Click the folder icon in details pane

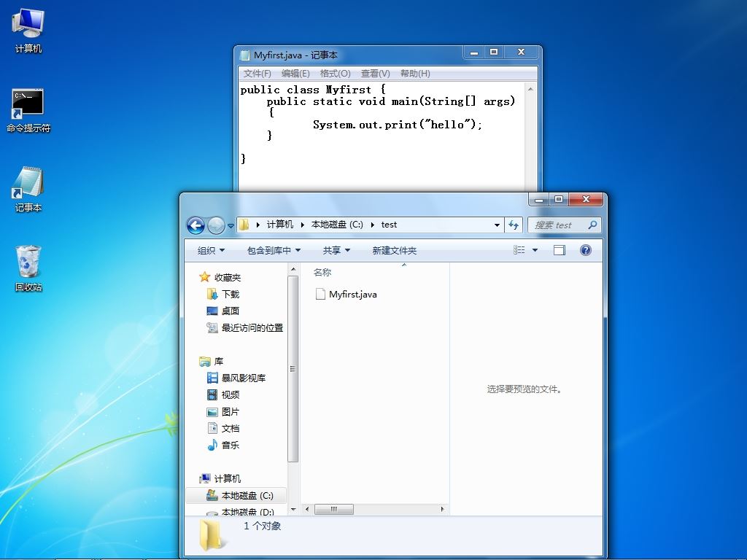(x=211, y=535)
